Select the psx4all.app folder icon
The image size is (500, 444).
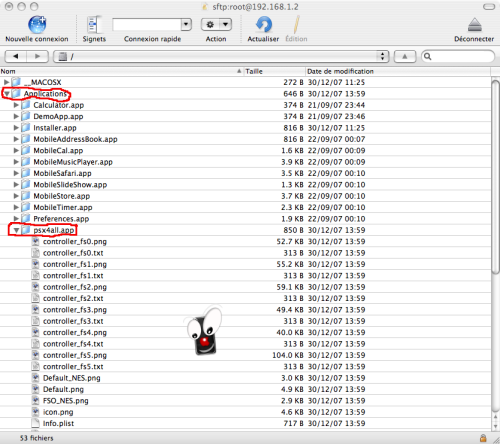click(x=26, y=230)
